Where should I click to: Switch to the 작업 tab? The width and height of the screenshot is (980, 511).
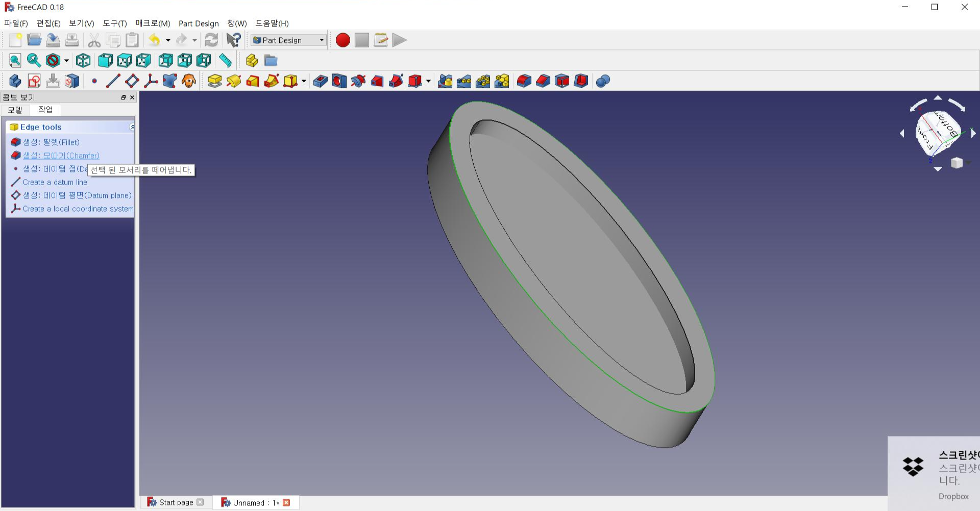coord(45,109)
